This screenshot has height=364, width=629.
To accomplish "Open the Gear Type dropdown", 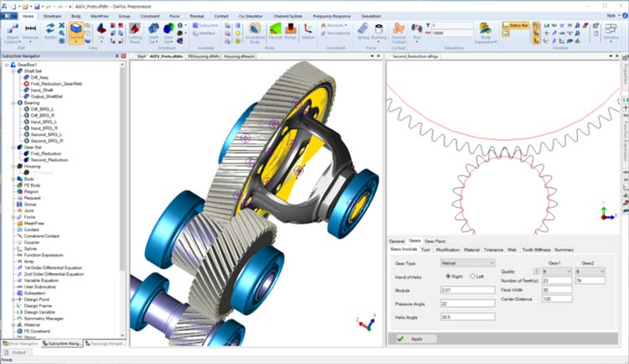I will click(467, 263).
